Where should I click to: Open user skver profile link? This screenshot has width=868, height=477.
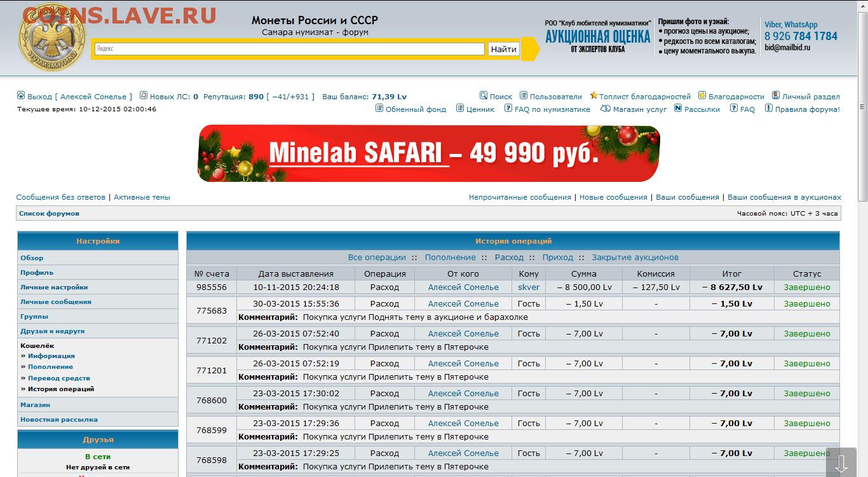click(x=529, y=287)
